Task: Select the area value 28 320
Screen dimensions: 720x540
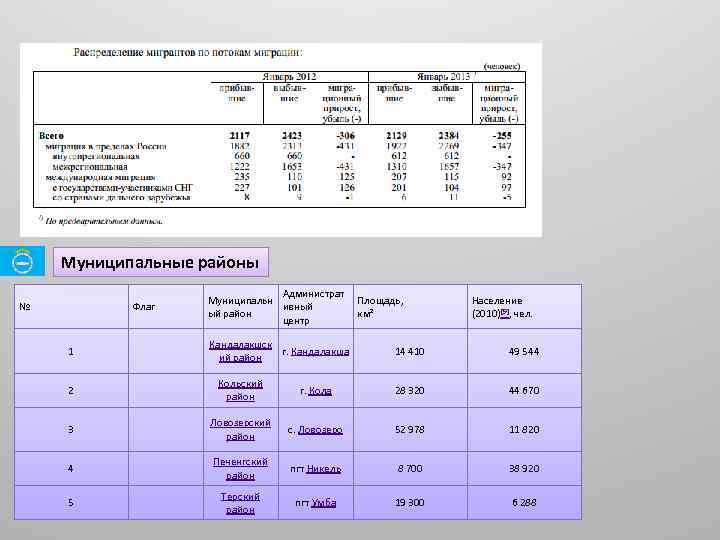Action: [x=410, y=391]
